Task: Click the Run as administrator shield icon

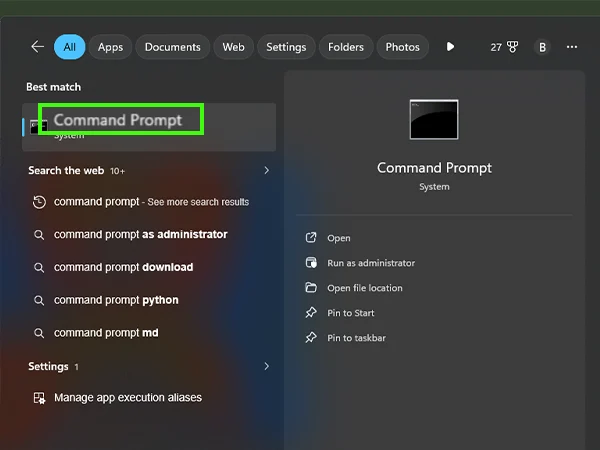Action: click(x=311, y=262)
